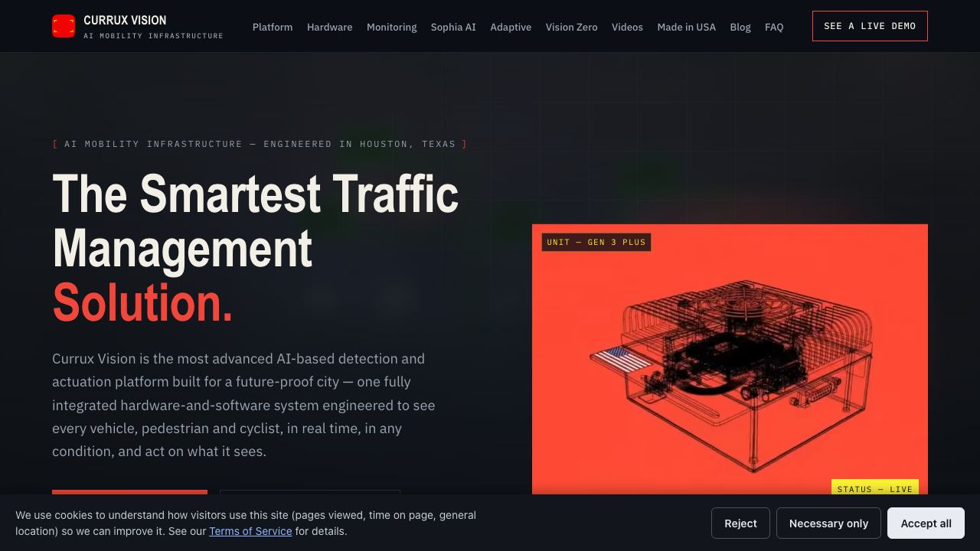The width and height of the screenshot is (980, 551).
Task: Click the Unit – Gen 3 Plus label
Action: coord(596,242)
